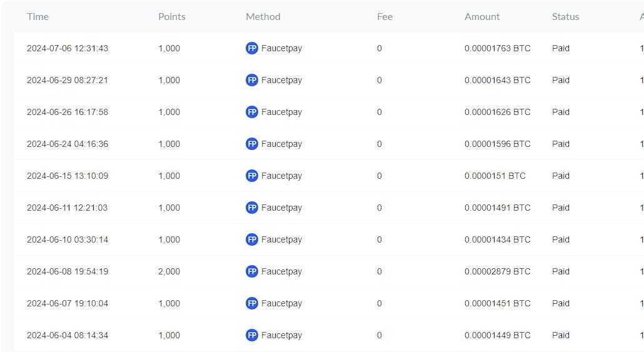This screenshot has width=644, height=352.
Task: Click Faucetpay icon in 2024-06-29 row
Action: [252, 80]
